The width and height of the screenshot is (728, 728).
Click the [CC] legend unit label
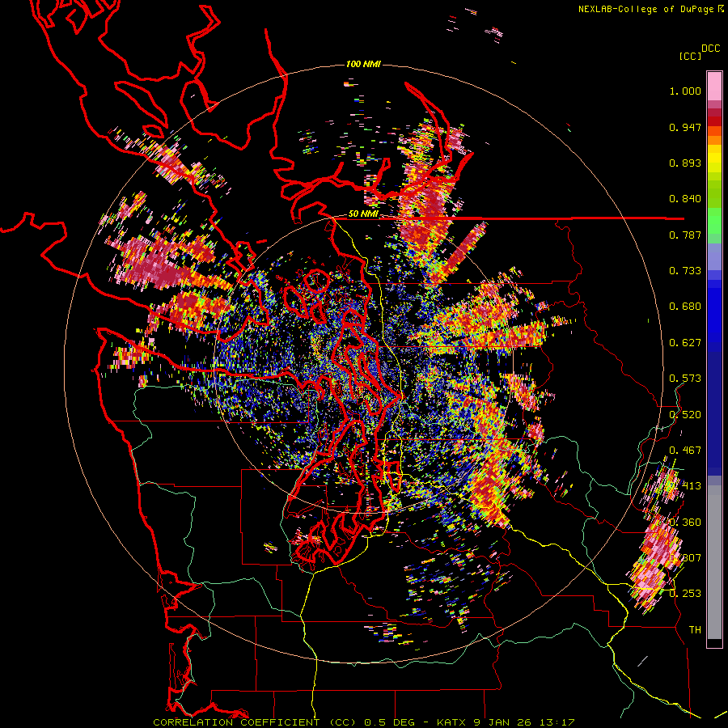tap(690, 56)
